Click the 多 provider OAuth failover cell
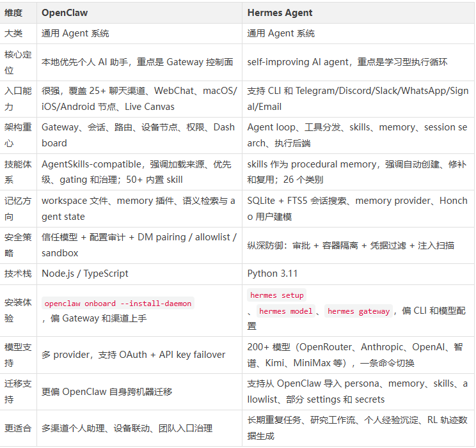 point(133,355)
